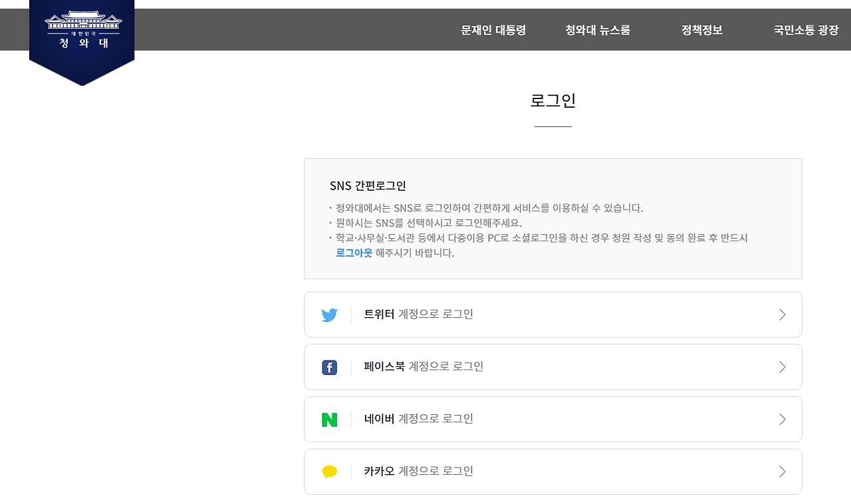Log in with 페이스북 계정으로 로그인
The height and width of the screenshot is (504, 851).
tap(553, 367)
